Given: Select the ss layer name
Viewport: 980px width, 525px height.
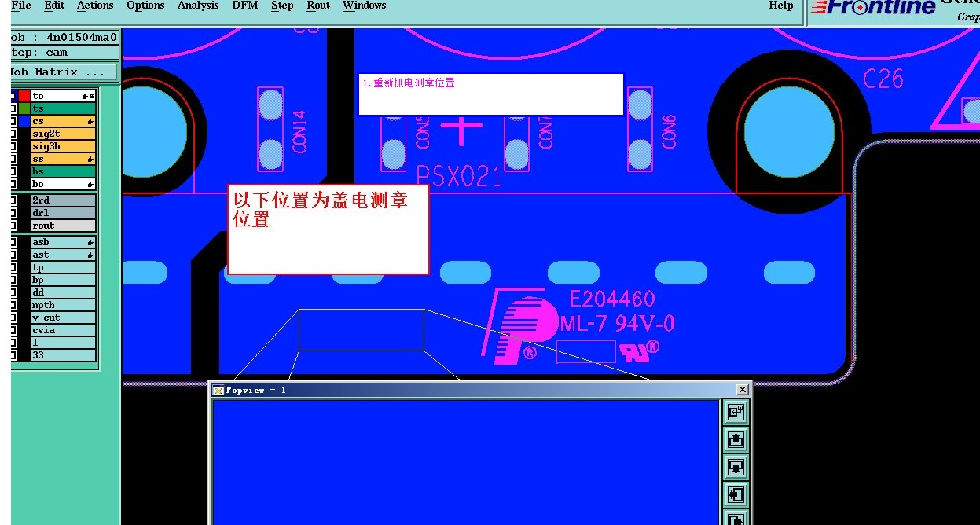Looking at the screenshot, I should [63, 159].
